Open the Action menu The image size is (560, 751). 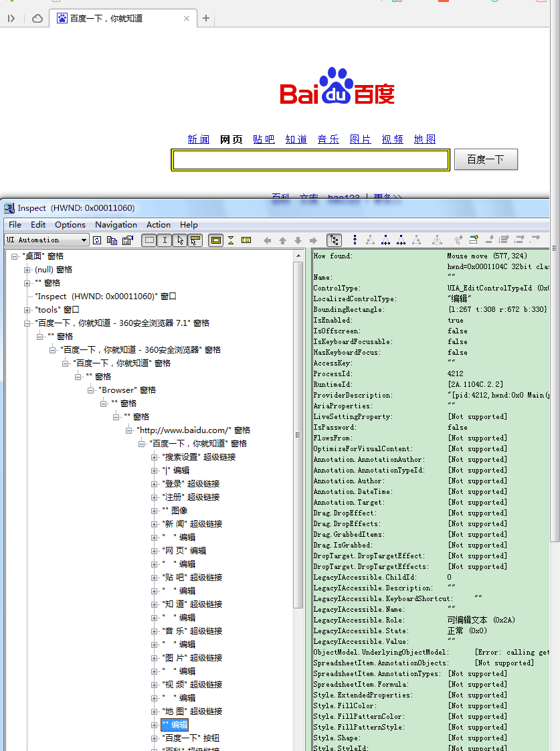tap(159, 225)
